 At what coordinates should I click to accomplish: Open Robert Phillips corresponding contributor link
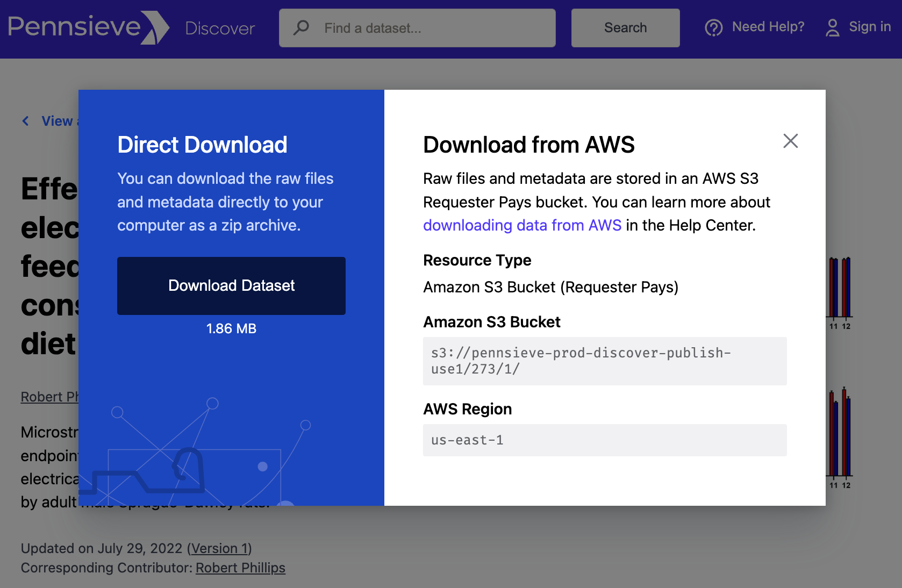pos(240,568)
